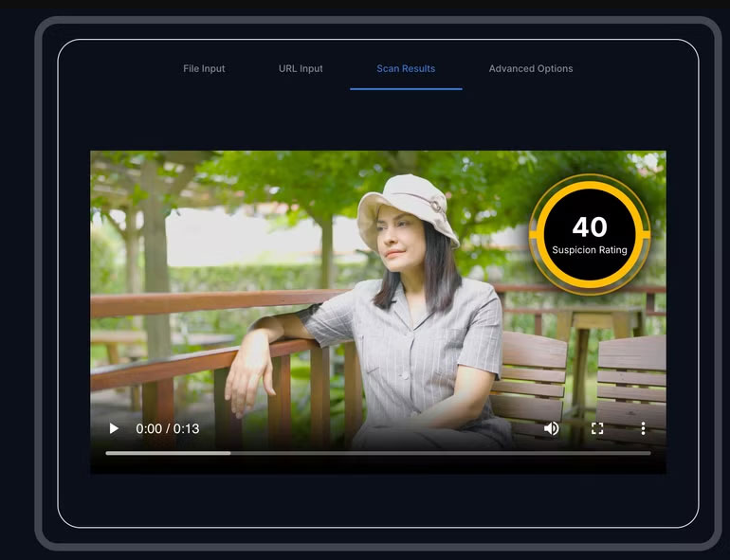Select the Scan Results tab
730x560 pixels.
click(x=406, y=68)
